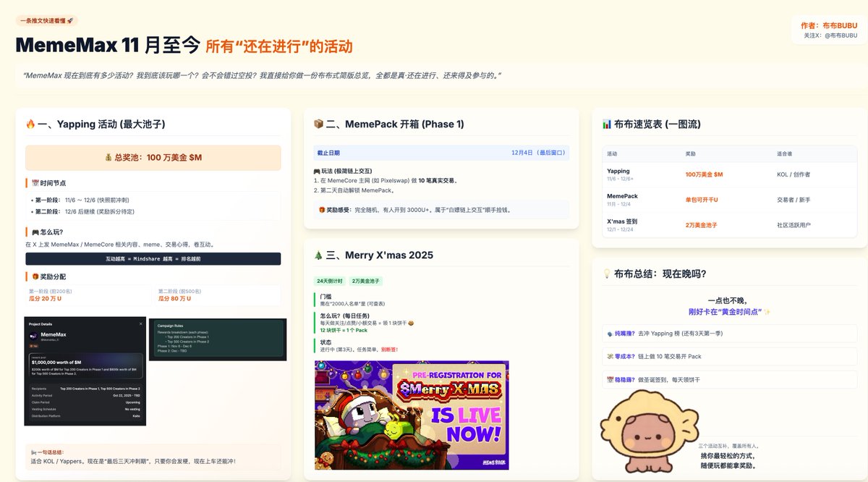This screenshot has width=868, height=482.
Task: Click the package emoji beside 'MemePack 开箱'
Action: pos(318,124)
